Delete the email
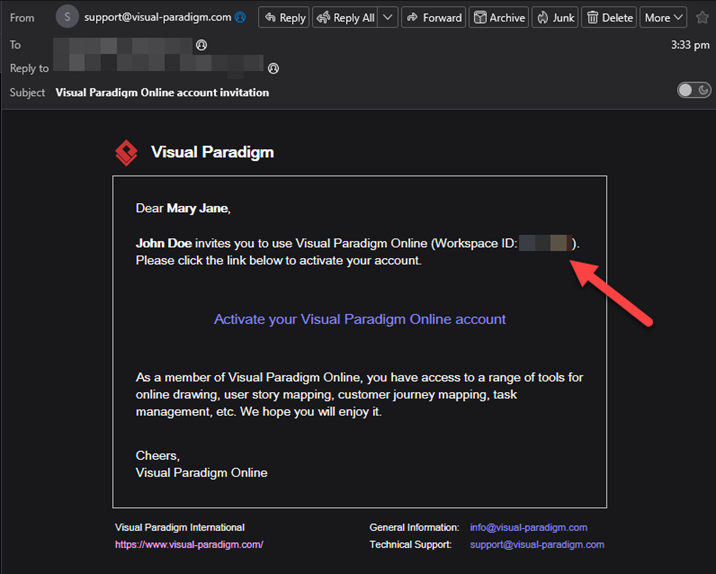This screenshot has height=574, width=716. 609,17
